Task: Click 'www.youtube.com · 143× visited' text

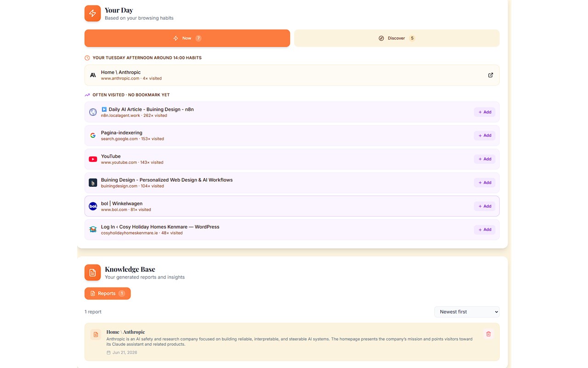Action: [132, 162]
